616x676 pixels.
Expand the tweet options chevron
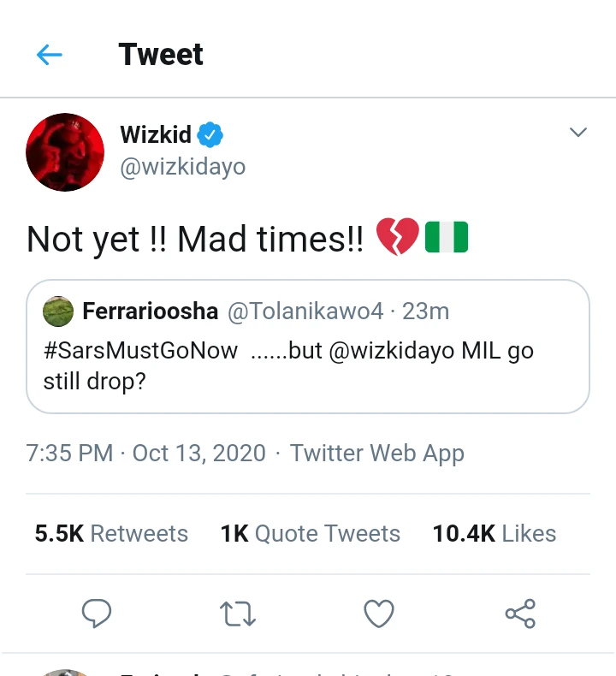tap(578, 133)
